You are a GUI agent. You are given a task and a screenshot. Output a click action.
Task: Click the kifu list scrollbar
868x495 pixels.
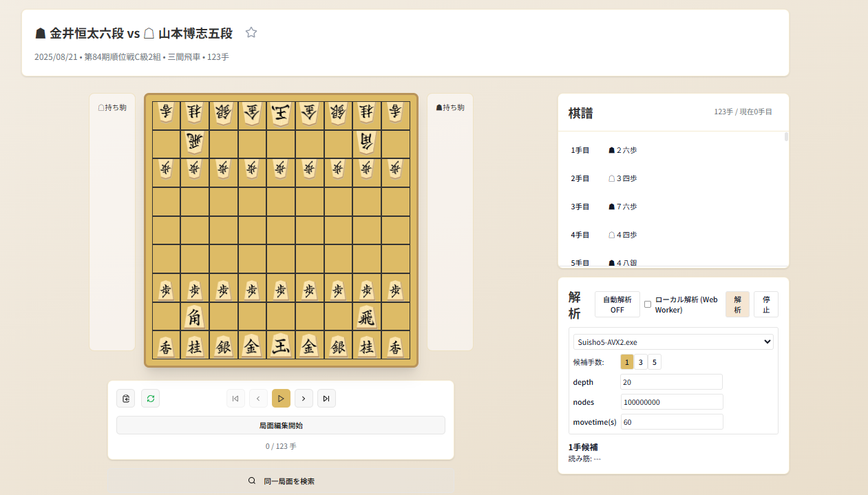coord(786,138)
